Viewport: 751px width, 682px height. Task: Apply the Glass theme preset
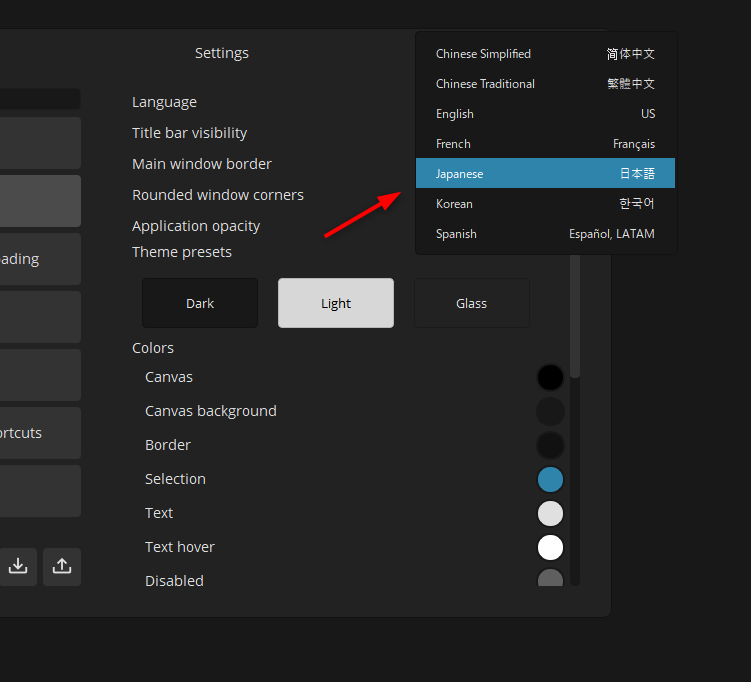(x=472, y=303)
